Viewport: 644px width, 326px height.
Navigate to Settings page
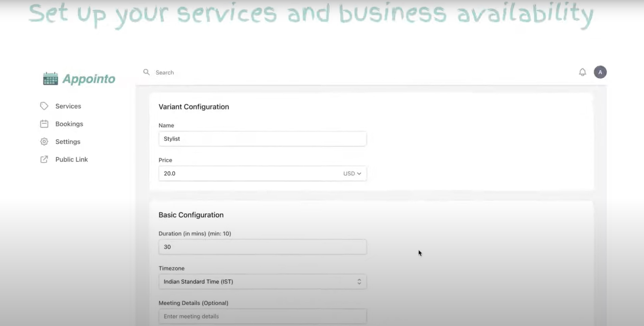pyautogui.click(x=68, y=142)
